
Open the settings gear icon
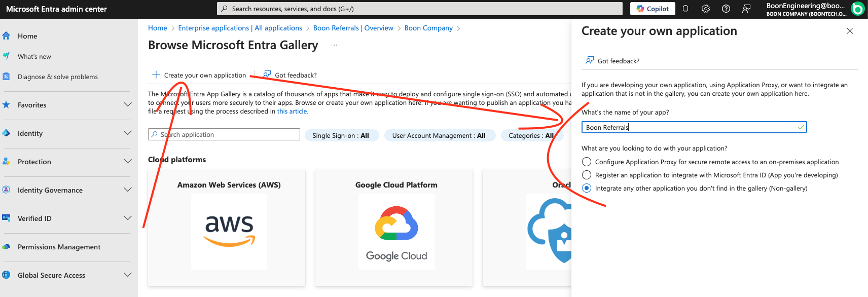pos(706,9)
